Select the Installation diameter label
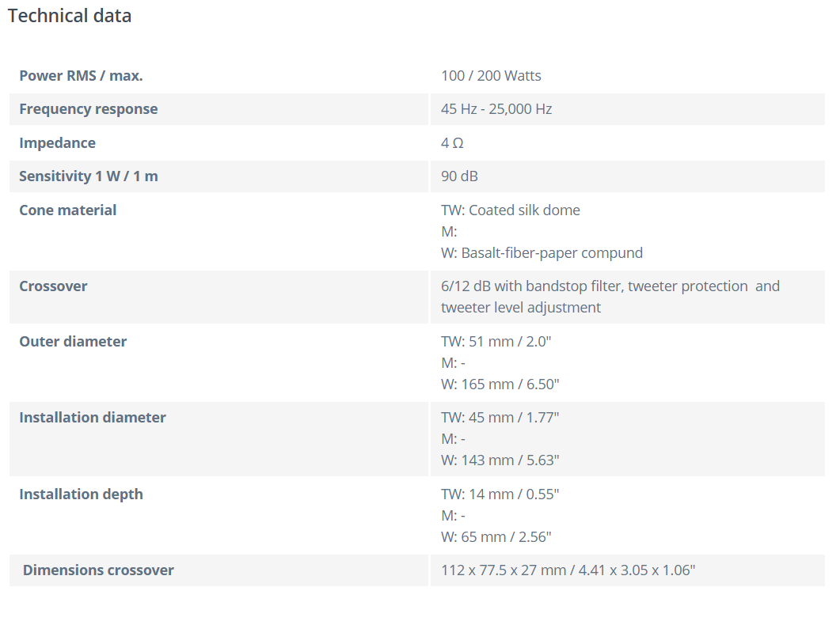Image resolution: width=840 pixels, height=625 pixels. tap(93, 418)
